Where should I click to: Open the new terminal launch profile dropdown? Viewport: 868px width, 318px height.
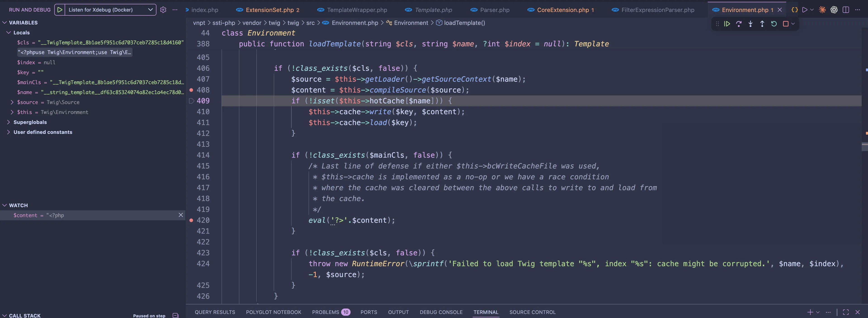click(x=818, y=312)
